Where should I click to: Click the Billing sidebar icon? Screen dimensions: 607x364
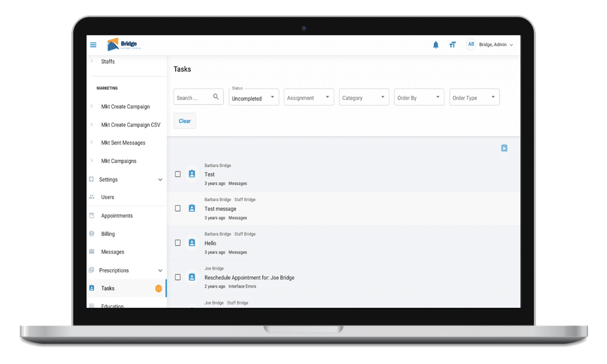point(92,234)
